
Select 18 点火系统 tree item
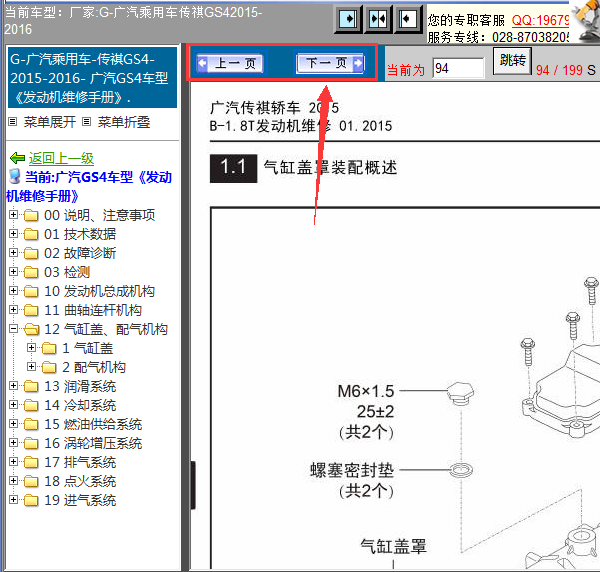[x=80, y=481]
